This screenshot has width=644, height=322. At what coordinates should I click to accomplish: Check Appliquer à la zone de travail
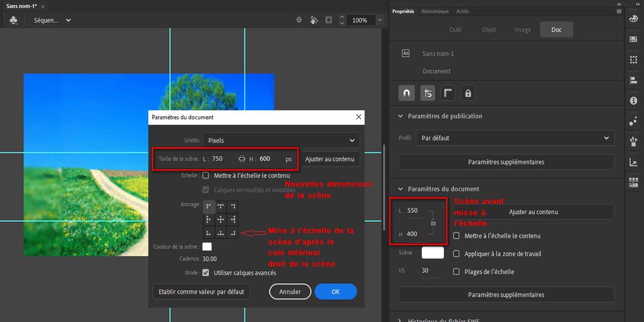click(456, 254)
